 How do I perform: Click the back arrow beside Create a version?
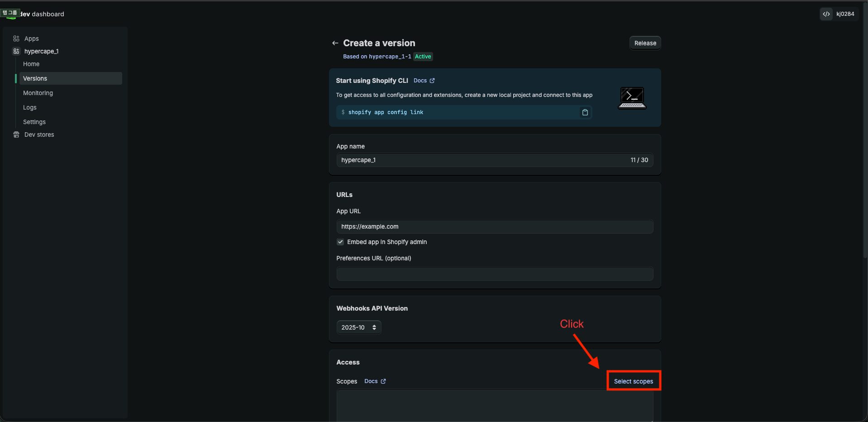tap(335, 43)
